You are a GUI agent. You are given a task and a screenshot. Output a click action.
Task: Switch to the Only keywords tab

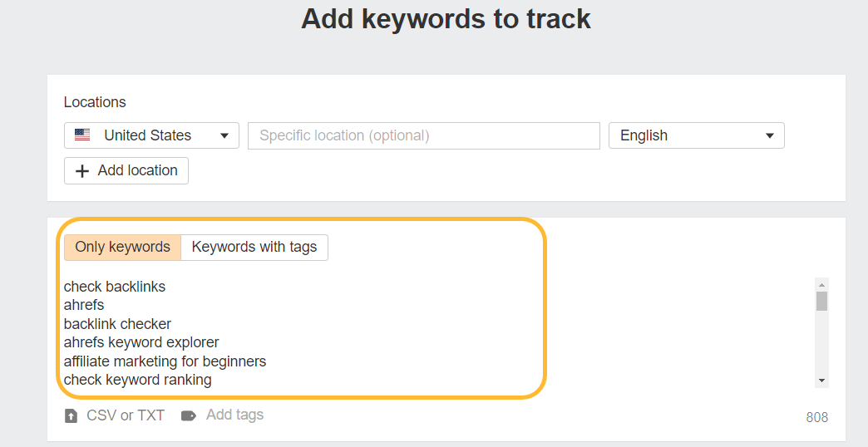point(122,247)
